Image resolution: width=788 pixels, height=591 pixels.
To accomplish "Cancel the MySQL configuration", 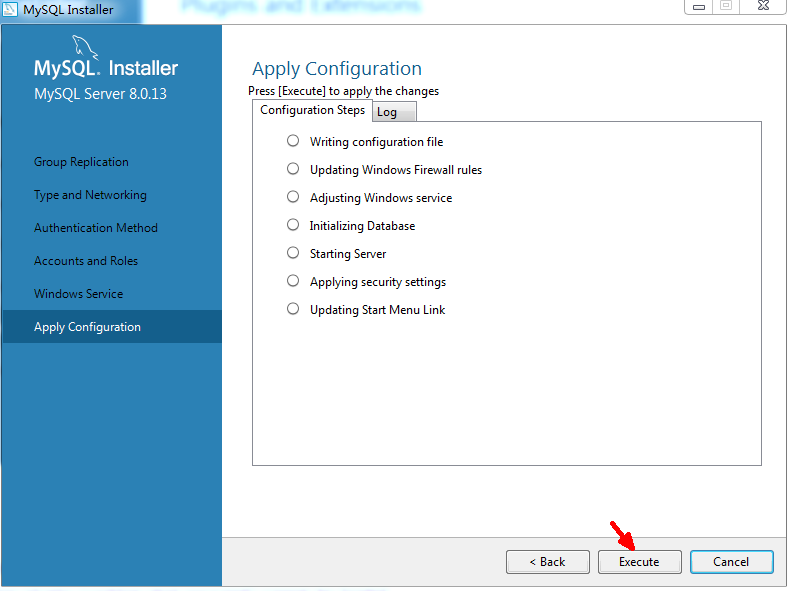I will 731,561.
